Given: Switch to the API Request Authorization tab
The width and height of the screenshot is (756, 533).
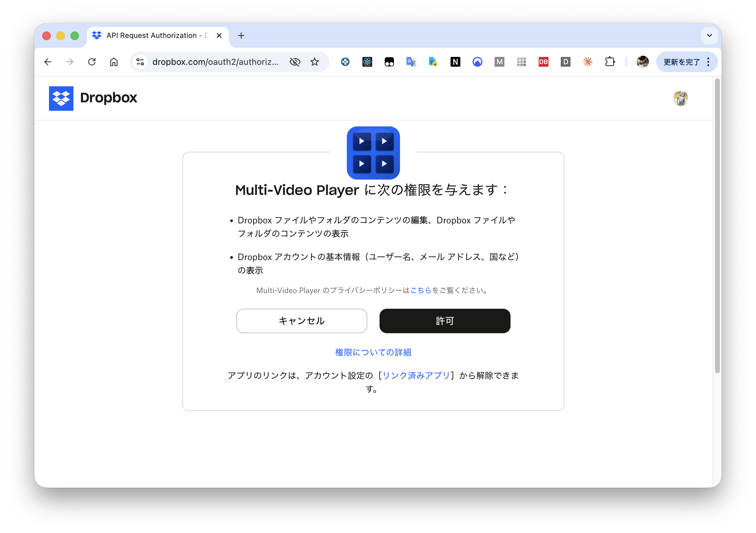Looking at the screenshot, I should coord(152,35).
